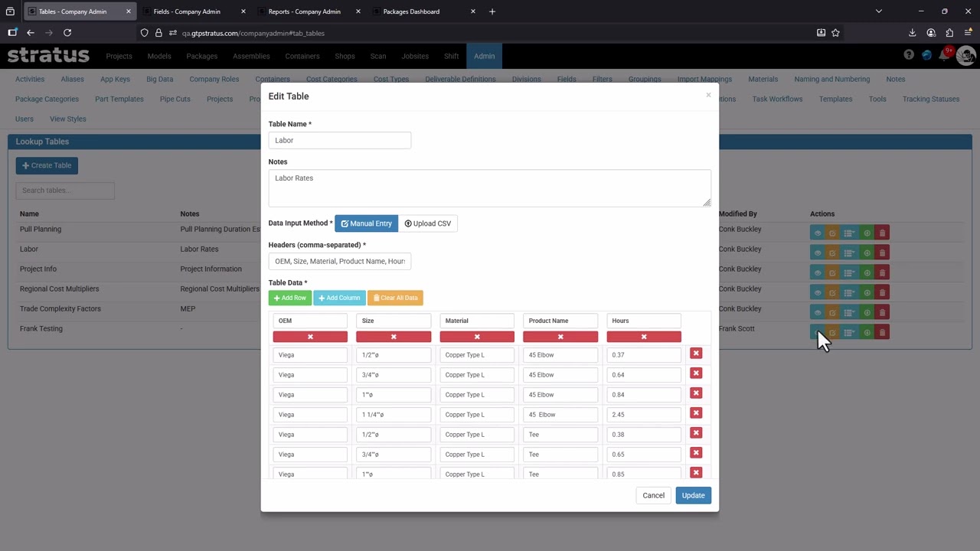Image resolution: width=980 pixels, height=551 pixels.
Task: Open list options dropdown for Project Info row
Action: click(850, 272)
